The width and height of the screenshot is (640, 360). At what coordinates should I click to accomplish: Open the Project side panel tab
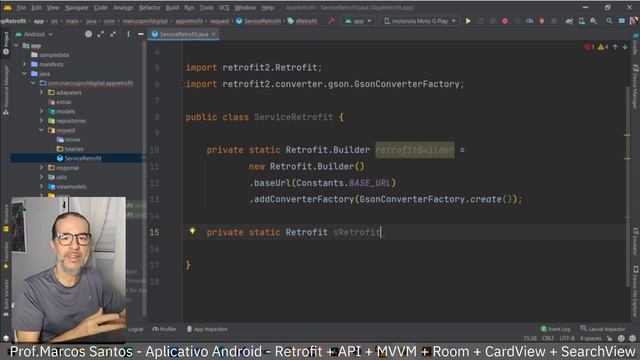point(6,44)
